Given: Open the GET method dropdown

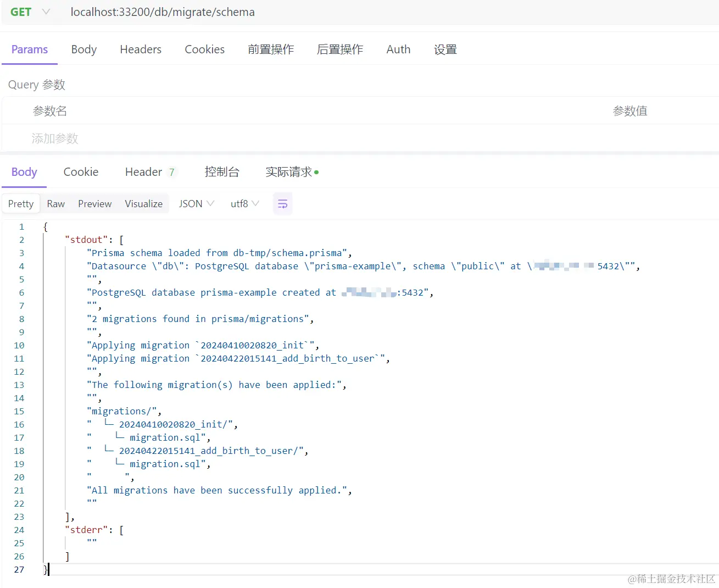Looking at the screenshot, I should pos(30,12).
